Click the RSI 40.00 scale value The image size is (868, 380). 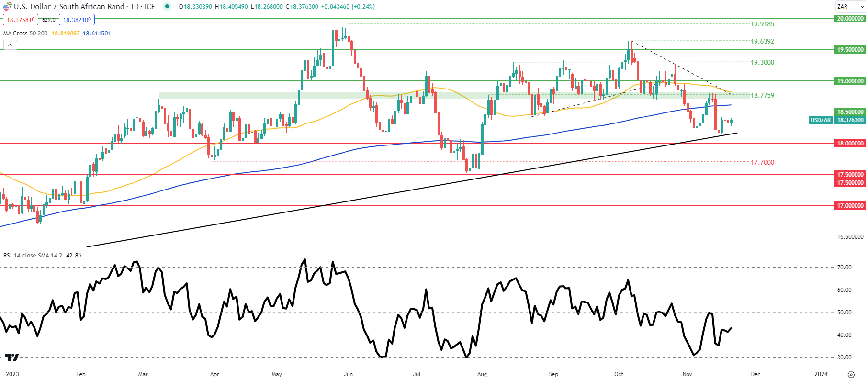click(844, 335)
